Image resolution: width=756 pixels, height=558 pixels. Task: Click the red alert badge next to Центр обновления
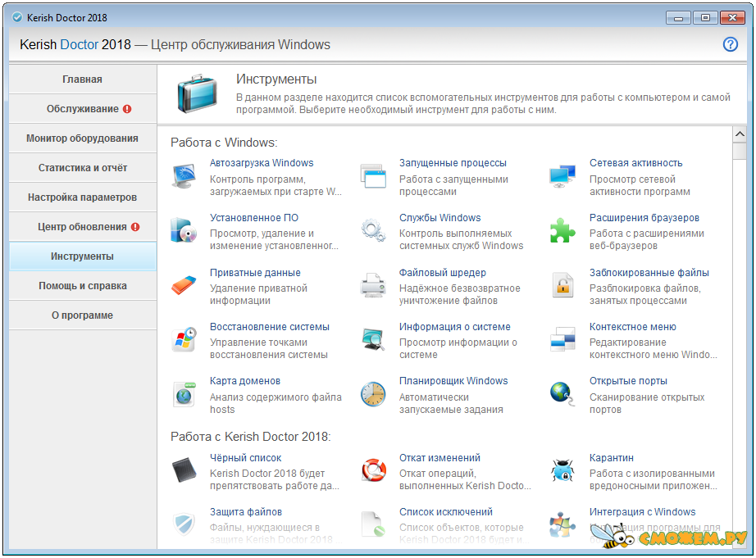coord(135,227)
